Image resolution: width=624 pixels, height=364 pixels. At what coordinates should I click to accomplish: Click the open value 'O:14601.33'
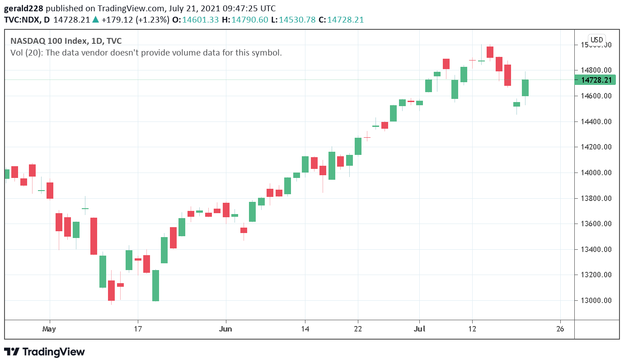197,20
